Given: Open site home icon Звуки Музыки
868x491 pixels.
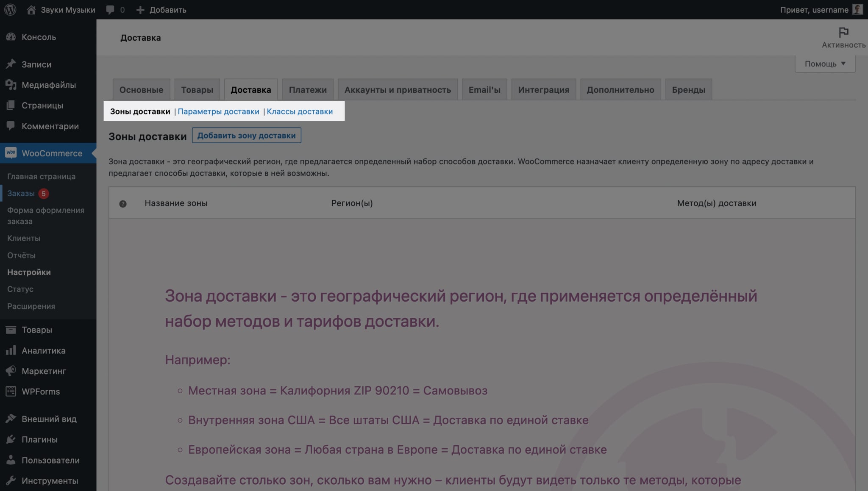Looking at the screenshot, I should click(x=31, y=9).
